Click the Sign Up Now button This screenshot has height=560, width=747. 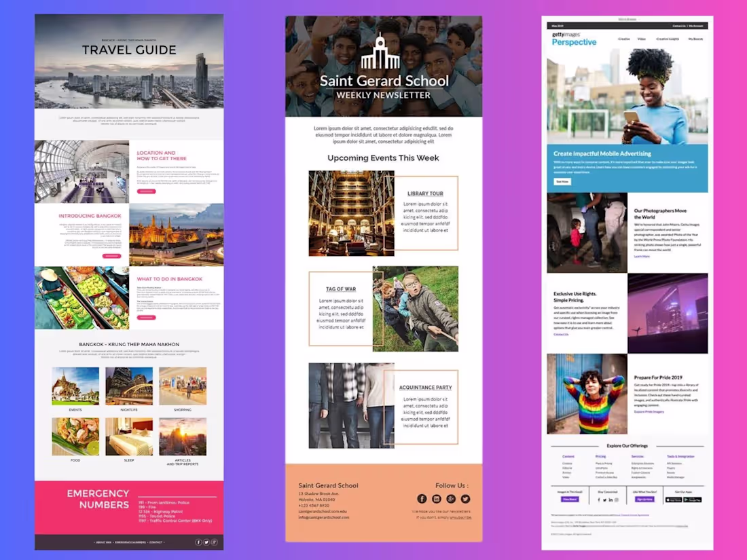646,499
